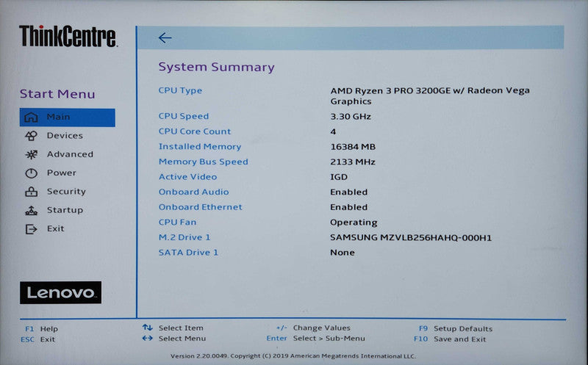This screenshot has width=588, height=365.
Task: Click Enabled next to Onboard Ethernet
Action: [348, 207]
